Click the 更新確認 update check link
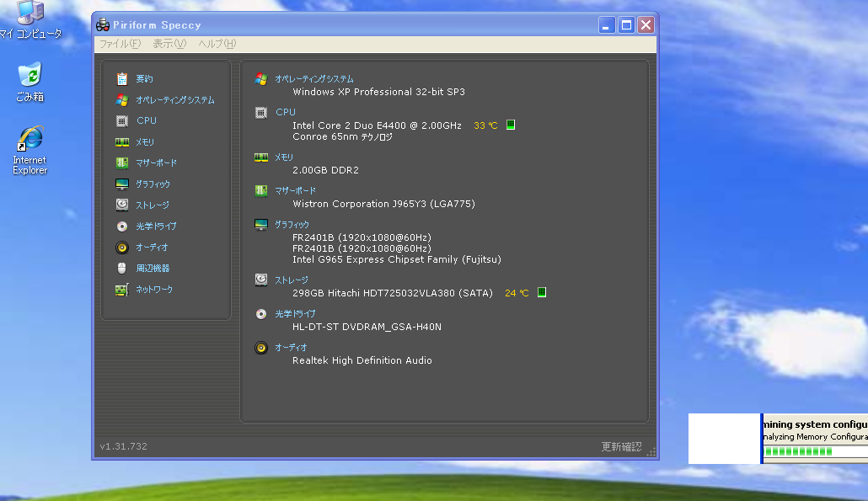The height and width of the screenshot is (501, 868). (620, 447)
